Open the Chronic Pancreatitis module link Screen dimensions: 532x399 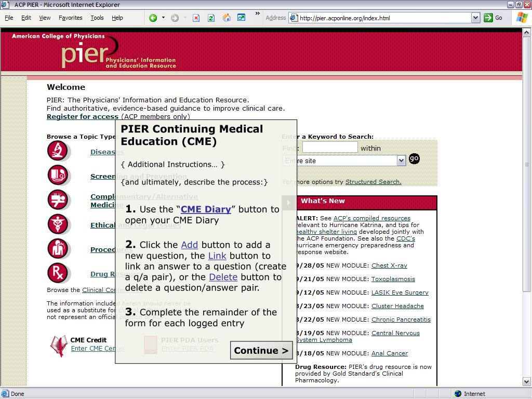(x=401, y=320)
